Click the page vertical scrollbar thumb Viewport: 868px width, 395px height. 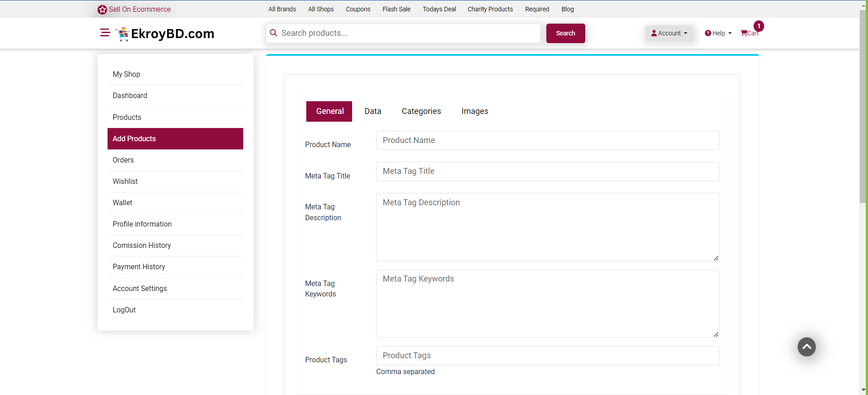[x=863, y=107]
